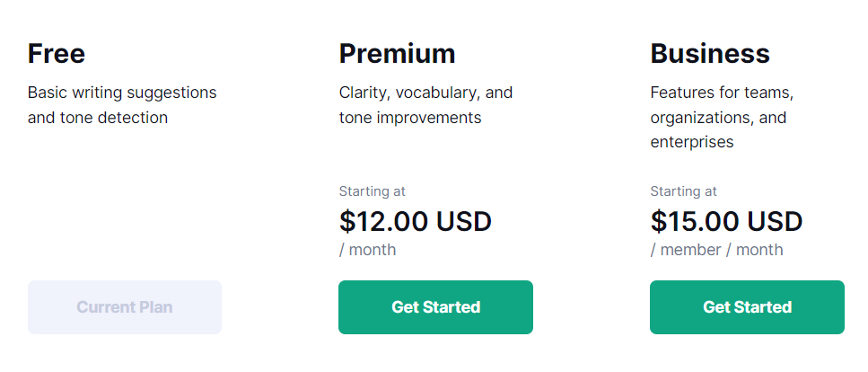868x372 pixels.
Task: Click the Get Started button under Premium
Action: point(435,307)
